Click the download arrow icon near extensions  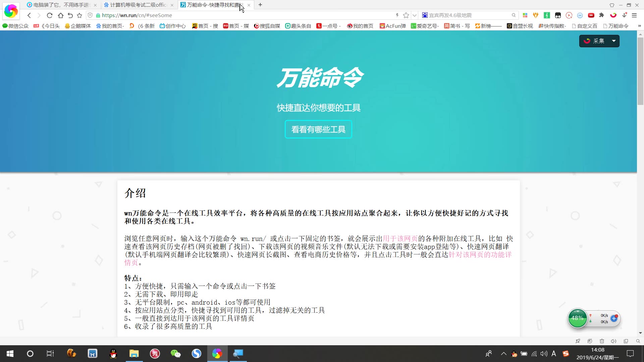(624, 15)
